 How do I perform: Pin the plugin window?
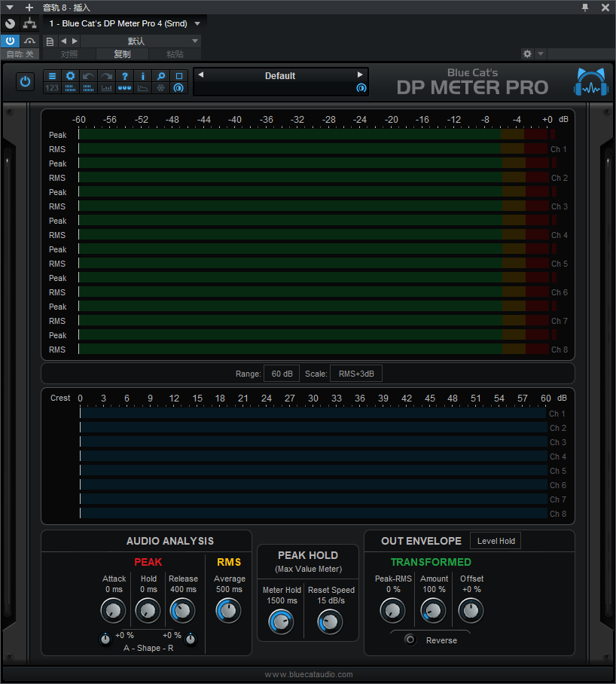click(585, 8)
